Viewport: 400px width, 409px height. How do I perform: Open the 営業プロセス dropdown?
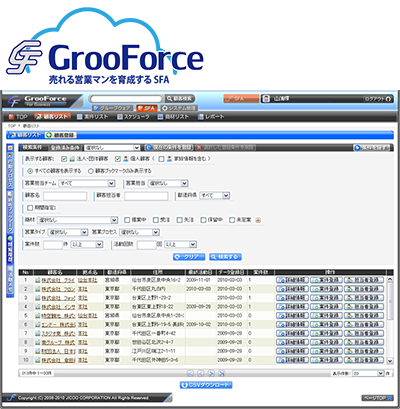click(x=139, y=232)
